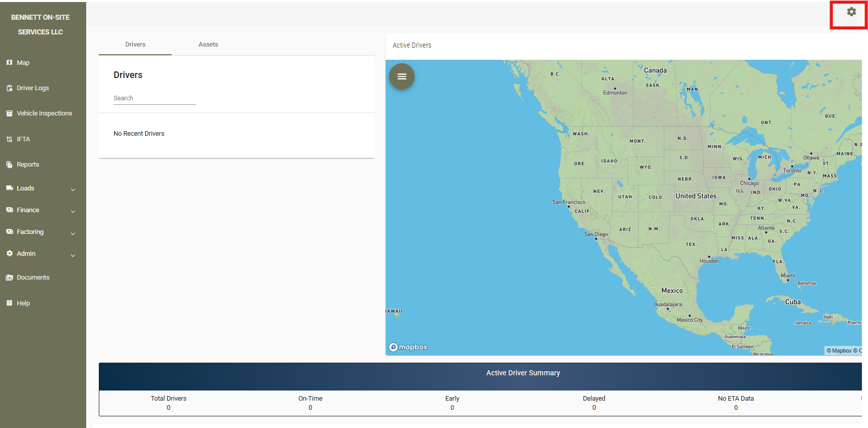
Task: Click the Mapbox logo link
Action: coord(408,347)
